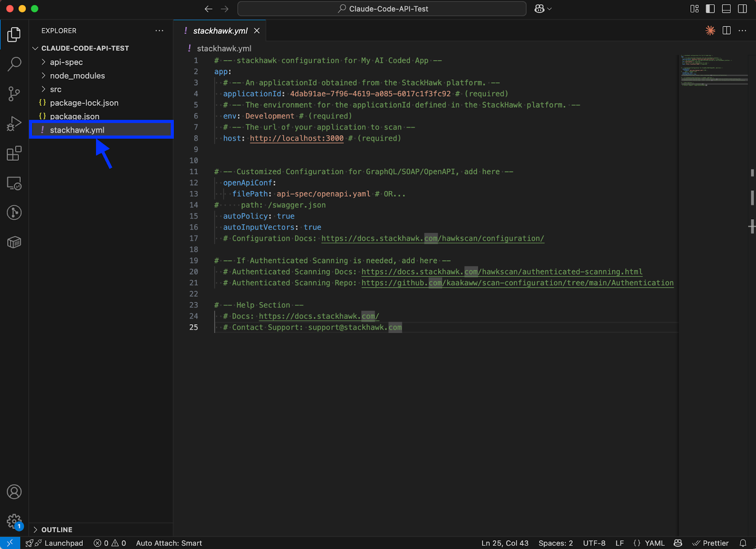Open the Source Control view
The image size is (756, 549).
click(14, 94)
